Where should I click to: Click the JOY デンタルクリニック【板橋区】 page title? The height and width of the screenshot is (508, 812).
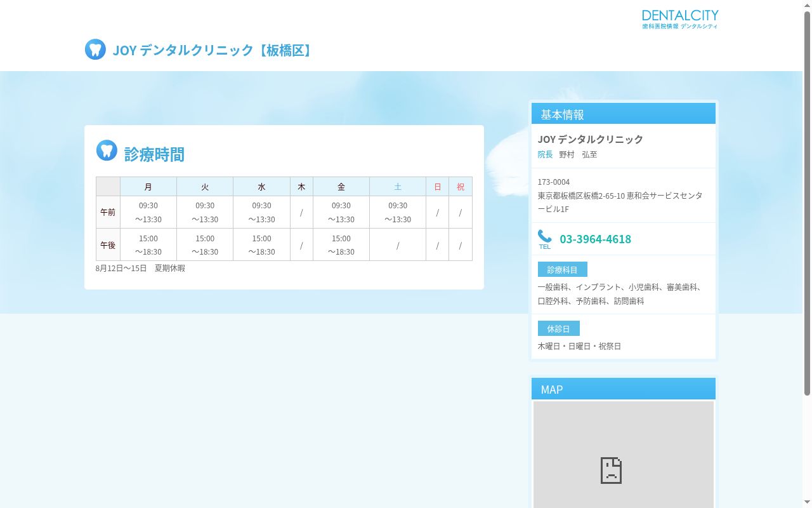click(x=214, y=50)
